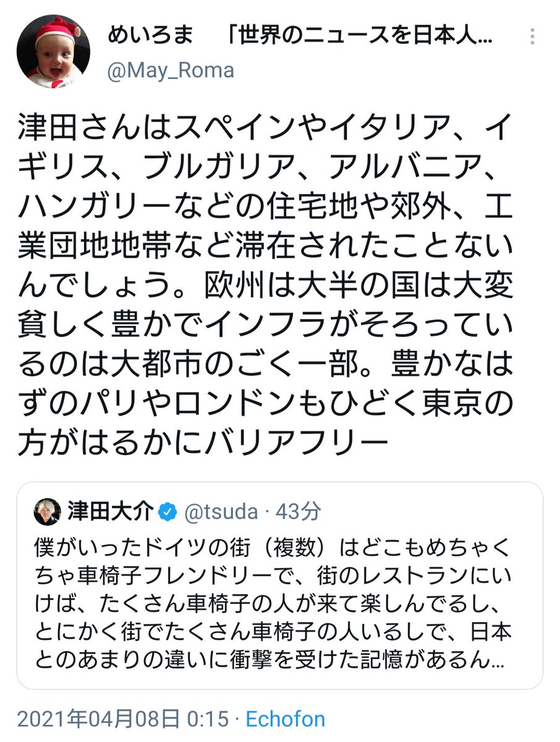Click the blue verified badge
Viewport: 560px width, 742px height.
point(168,512)
